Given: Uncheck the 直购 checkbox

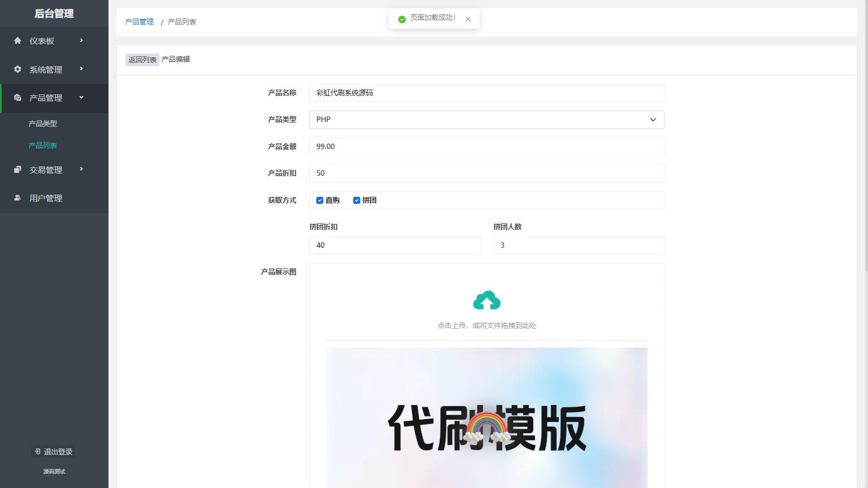Looking at the screenshot, I should 320,200.
